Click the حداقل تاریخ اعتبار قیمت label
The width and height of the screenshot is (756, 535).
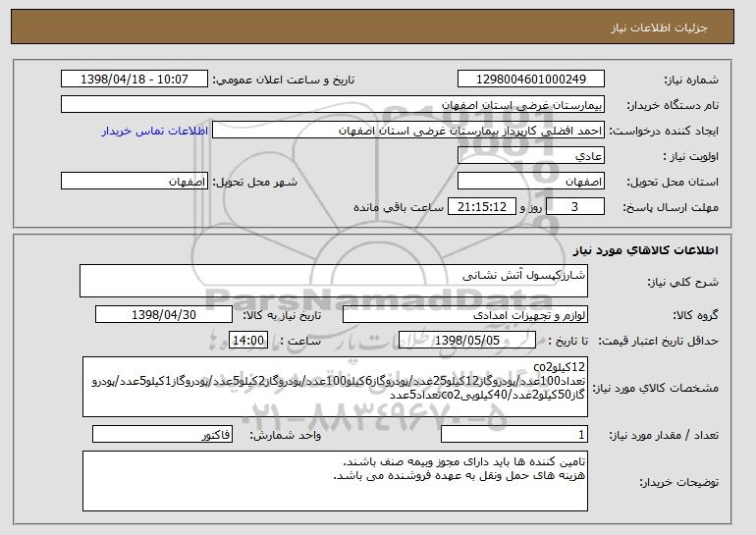[659, 341]
